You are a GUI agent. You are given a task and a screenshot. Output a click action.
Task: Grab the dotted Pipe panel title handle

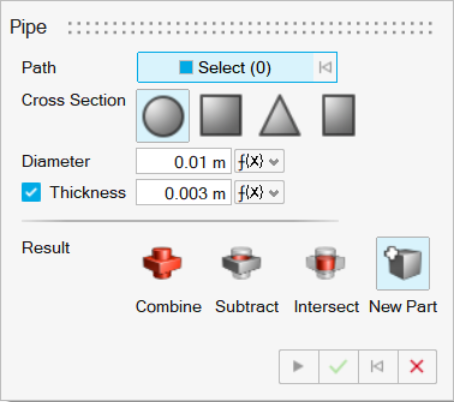[250, 28]
